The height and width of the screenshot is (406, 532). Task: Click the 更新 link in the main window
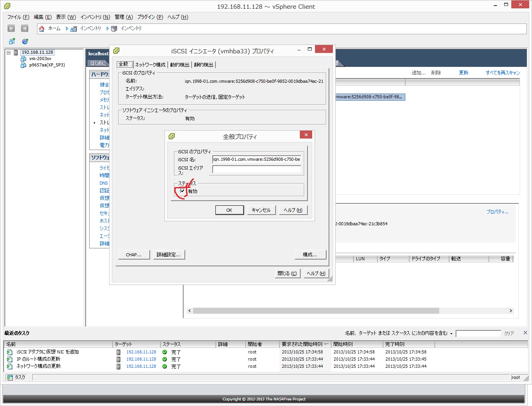click(464, 73)
